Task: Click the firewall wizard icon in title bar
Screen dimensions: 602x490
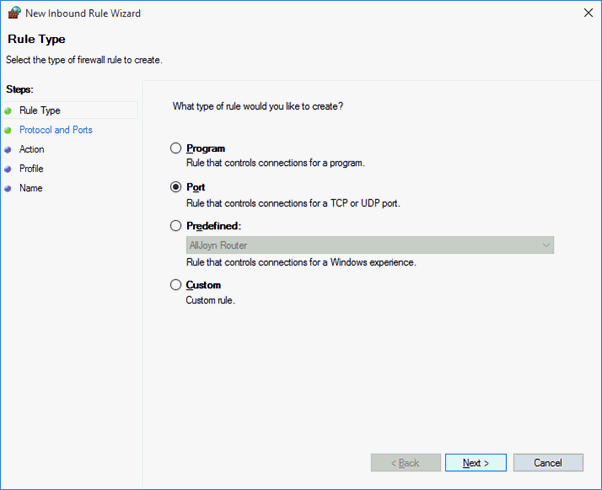Action: tap(14, 13)
